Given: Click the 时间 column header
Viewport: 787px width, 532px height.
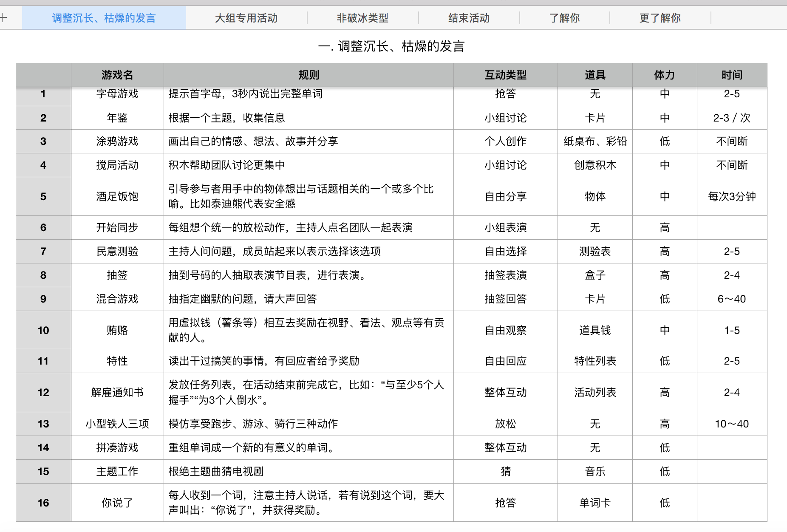Looking at the screenshot, I should point(732,75).
